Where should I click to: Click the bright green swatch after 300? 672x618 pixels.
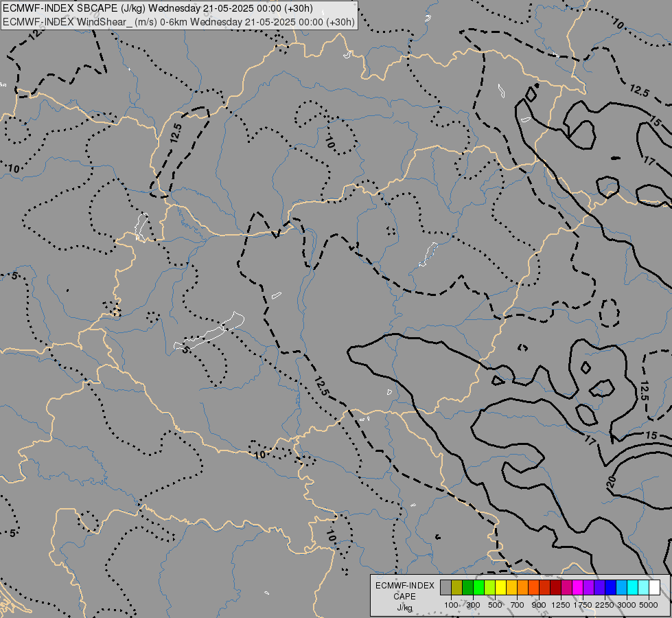pyautogui.click(x=478, y=587)
